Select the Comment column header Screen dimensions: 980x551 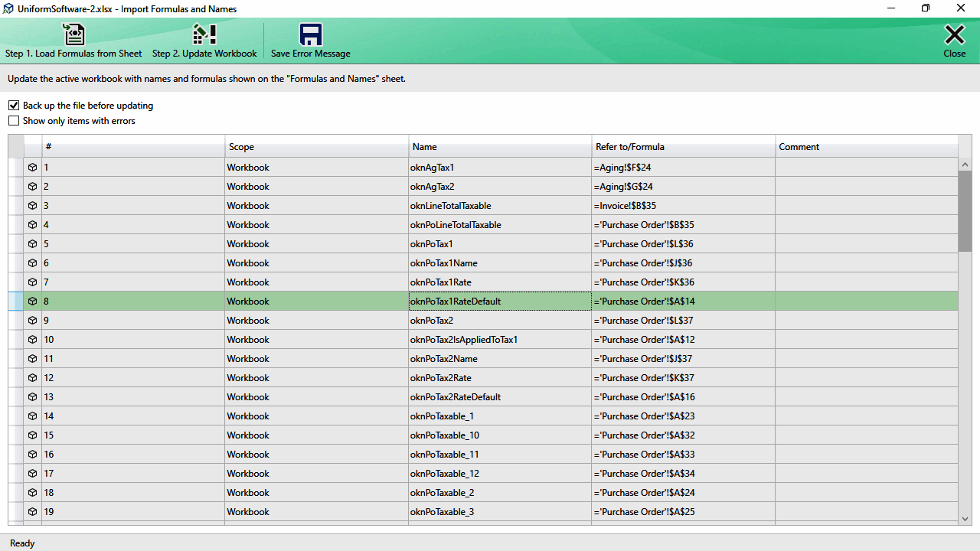tap(867, 147)
